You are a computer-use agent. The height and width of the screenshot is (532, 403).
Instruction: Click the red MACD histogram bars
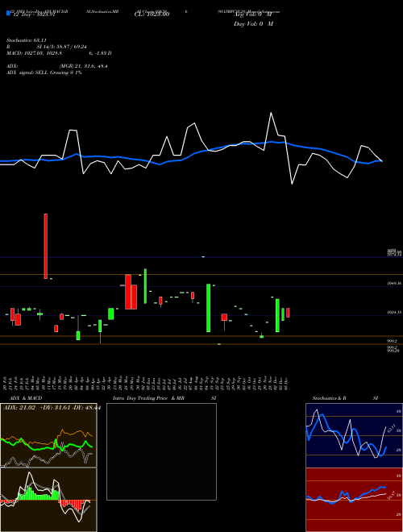tap(72, 505)
